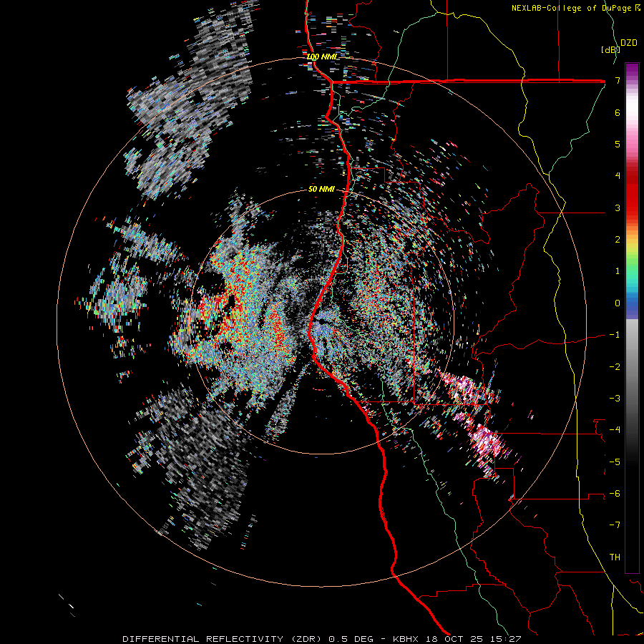Click the -2 value on the dB scale
The height and width of the screenshot is (644, 644).
click(x=615, y=367)
